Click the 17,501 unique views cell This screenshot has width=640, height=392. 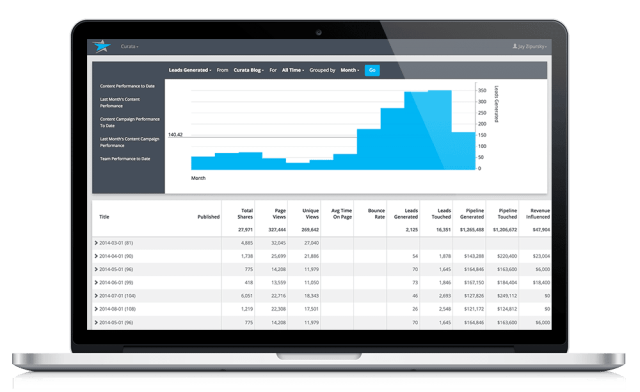coord(311,309)
